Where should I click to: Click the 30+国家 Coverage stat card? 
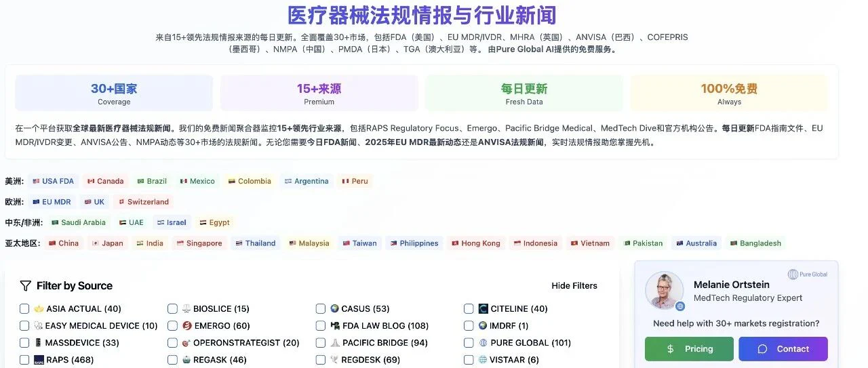coord(114,94)
